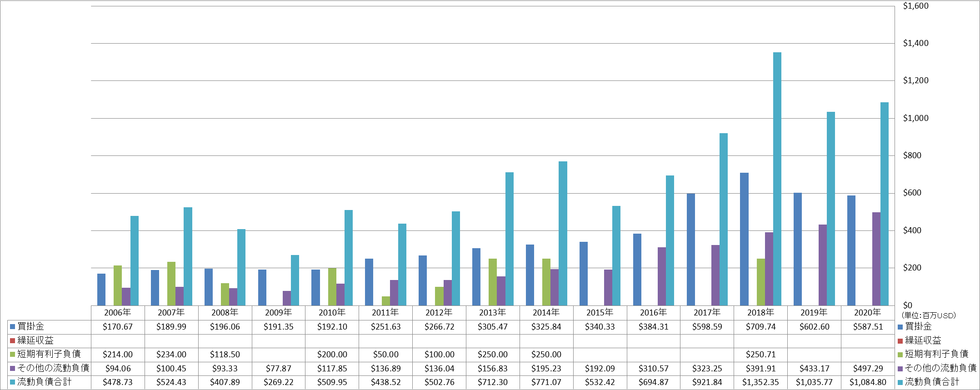Click the 2020年 column header

tap(868, 313)
